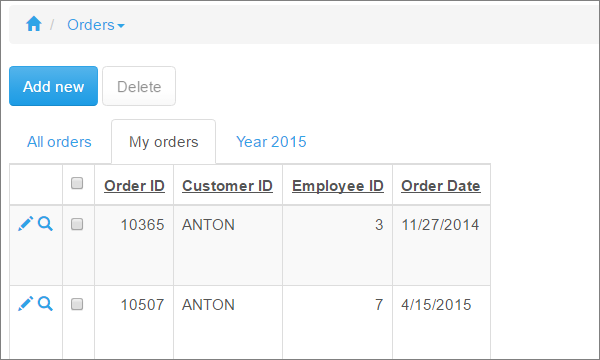Edit order 10365 with pencil icon
600x360 pixels.
click(26, 223)
